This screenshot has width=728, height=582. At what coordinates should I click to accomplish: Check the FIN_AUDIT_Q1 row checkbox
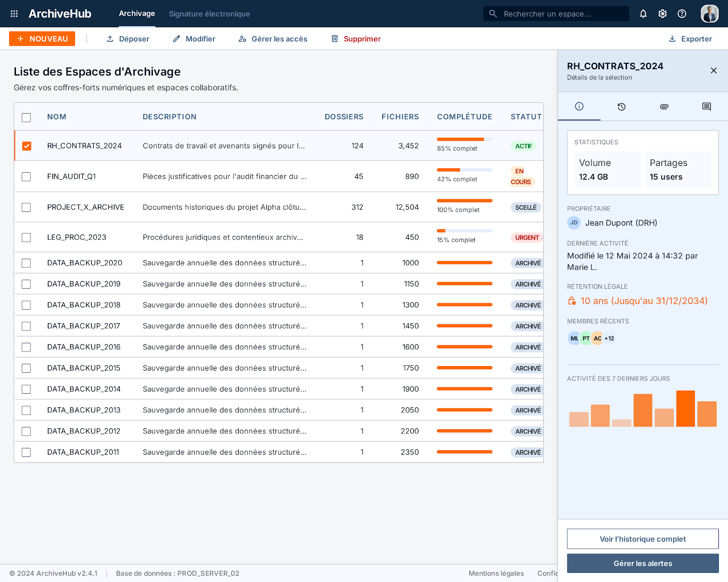click(x=26, y=176)
